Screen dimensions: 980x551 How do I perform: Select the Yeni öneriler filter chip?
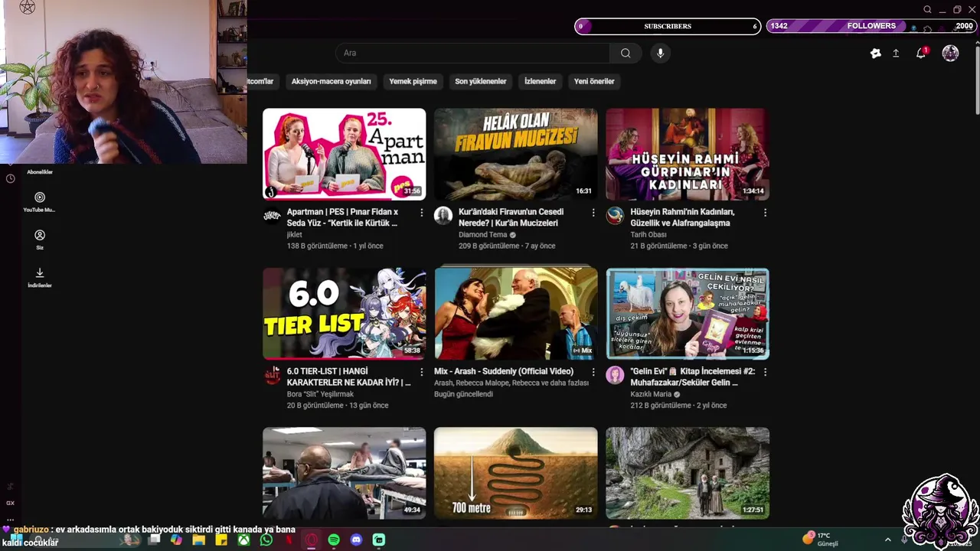(x=594, y=81)
